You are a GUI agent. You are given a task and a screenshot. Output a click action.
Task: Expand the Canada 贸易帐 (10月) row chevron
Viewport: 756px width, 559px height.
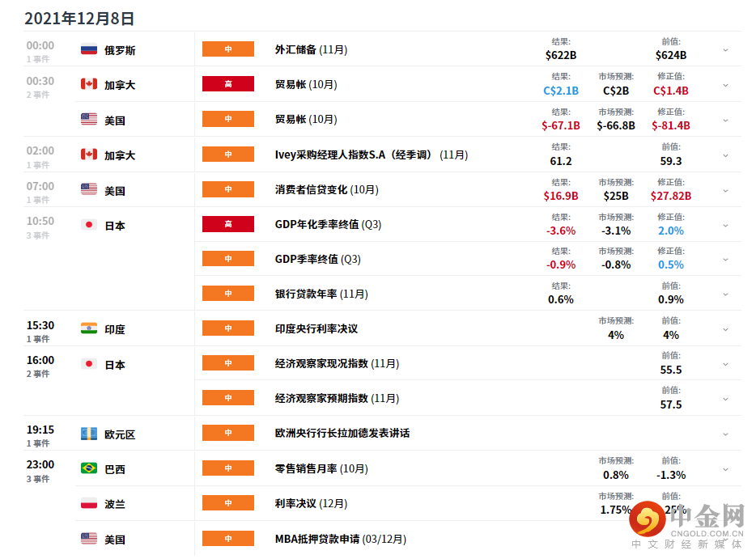(x=725, y=85)
